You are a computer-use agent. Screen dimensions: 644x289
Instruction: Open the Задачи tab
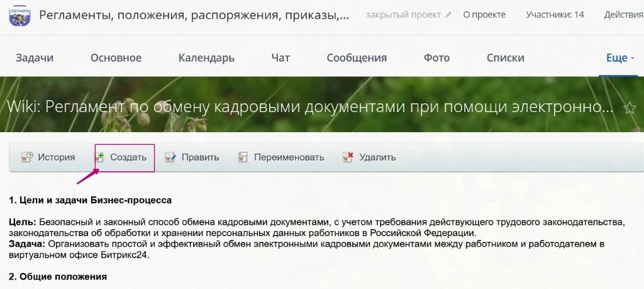coord(35,58)
